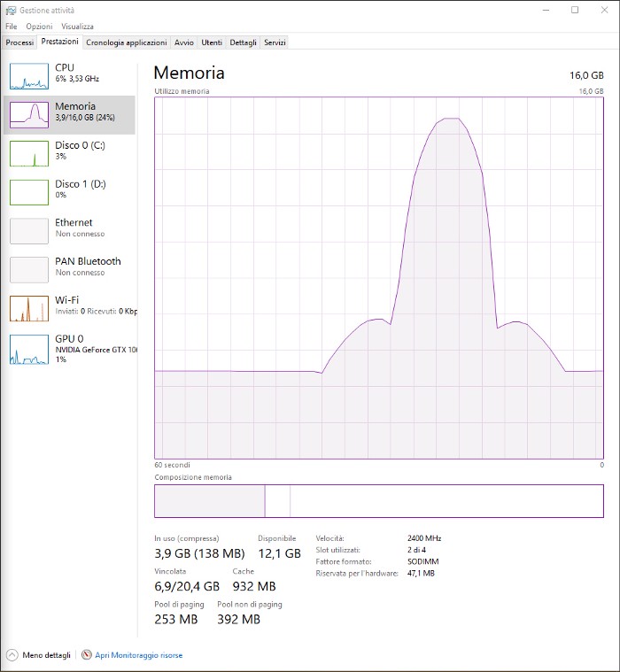Click the Disco 0 (C:) label
This screenshot has width=620, height=672.
[81, 145]
